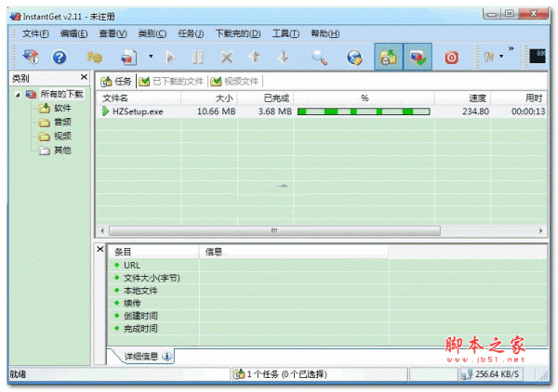
Task: Open the dropdown arrow beside new task icon
Action: pyautogui.click(x=151, y=56)
